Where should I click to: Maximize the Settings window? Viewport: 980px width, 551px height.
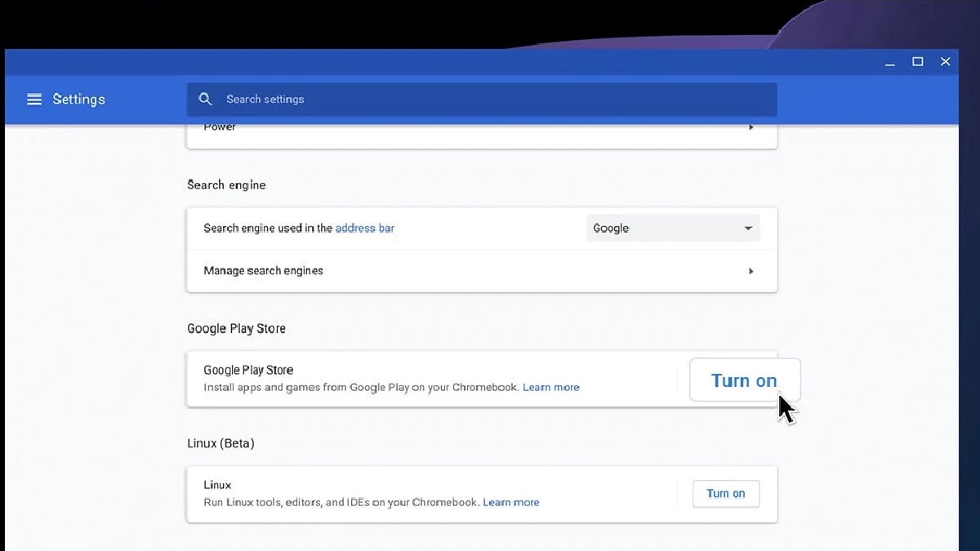(x=918, y=62)
